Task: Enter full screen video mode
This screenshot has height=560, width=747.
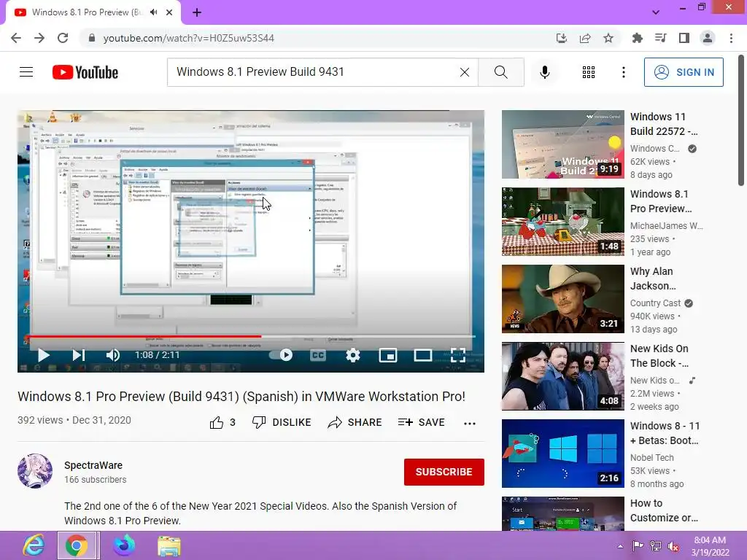Action: point(458,355)
